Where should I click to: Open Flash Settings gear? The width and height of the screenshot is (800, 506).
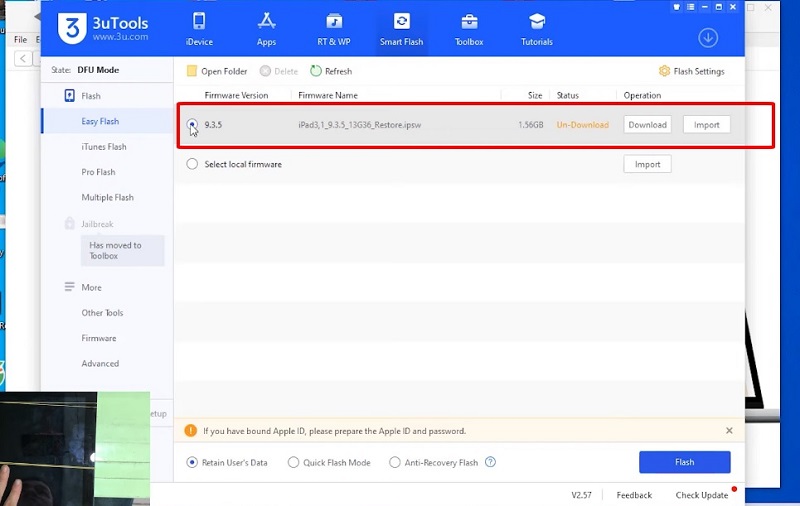pos(665,71)
